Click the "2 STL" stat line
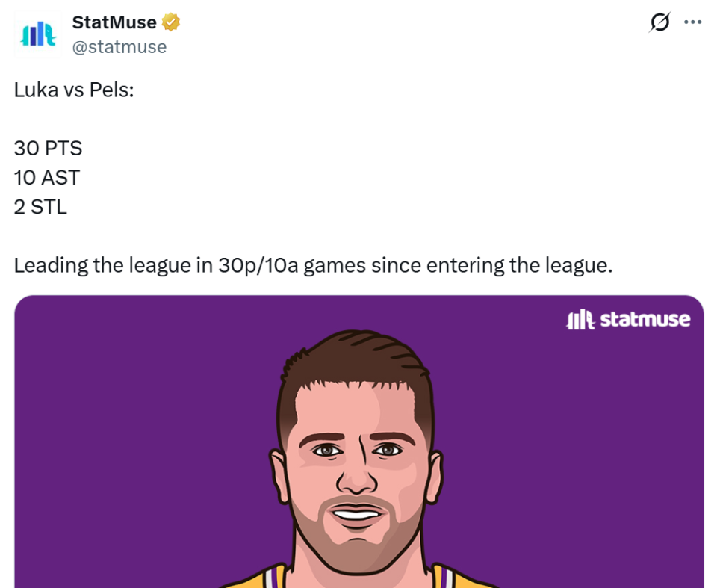The width and height of the screenshot is (717, 588). click(x=40, y=207)
